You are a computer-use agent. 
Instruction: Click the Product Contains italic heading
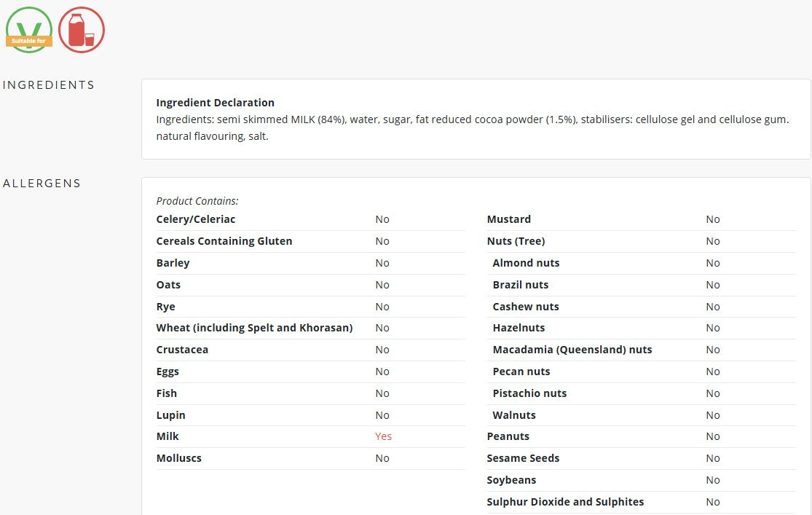[197, 201]
